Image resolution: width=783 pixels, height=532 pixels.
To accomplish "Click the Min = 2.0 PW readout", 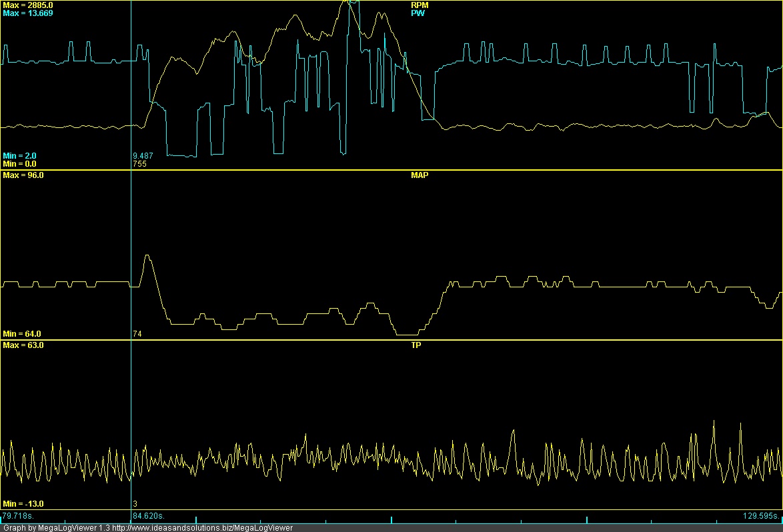I will 19,155.
